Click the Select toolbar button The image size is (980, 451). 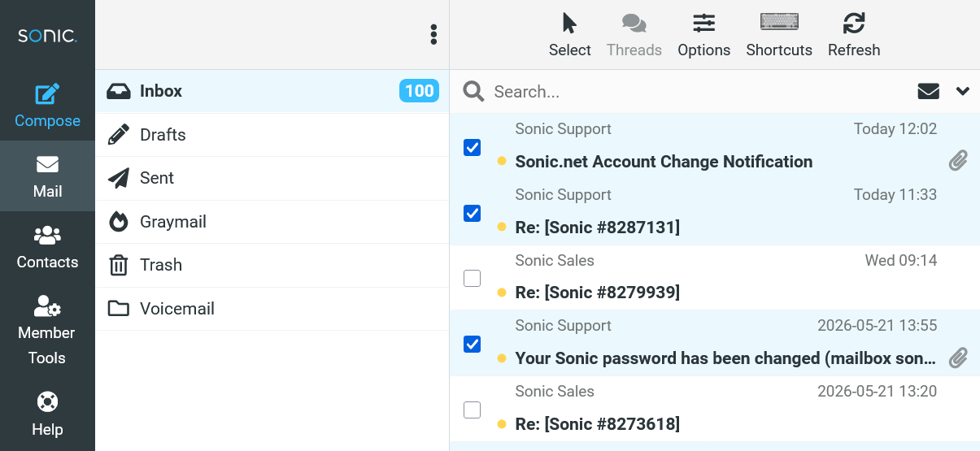(x=569, y=35)
